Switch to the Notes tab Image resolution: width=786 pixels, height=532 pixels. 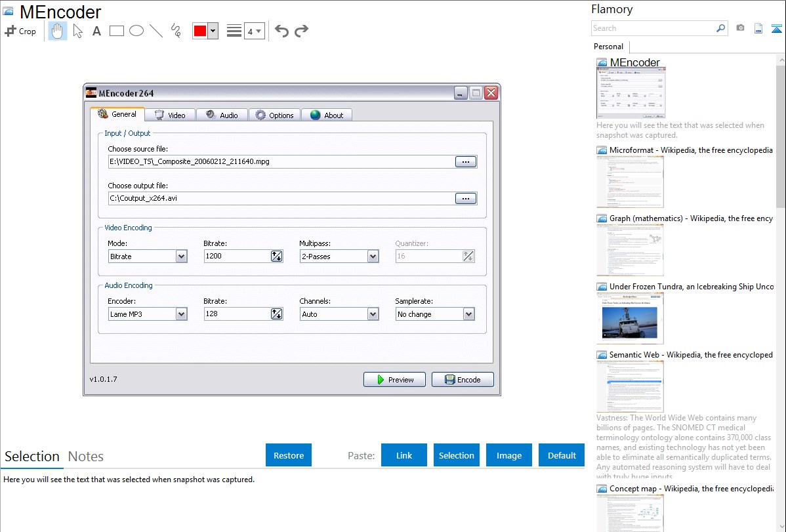pos(86,457)
